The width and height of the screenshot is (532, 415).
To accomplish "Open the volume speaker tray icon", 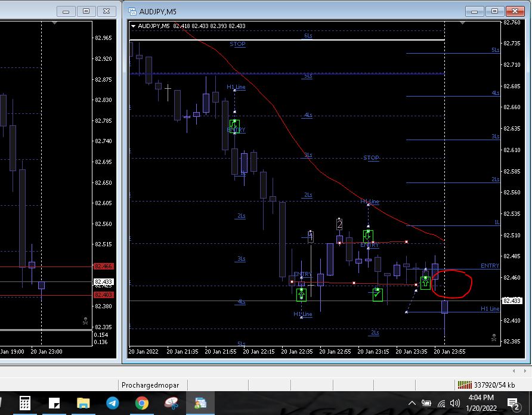I will [454, 403].
